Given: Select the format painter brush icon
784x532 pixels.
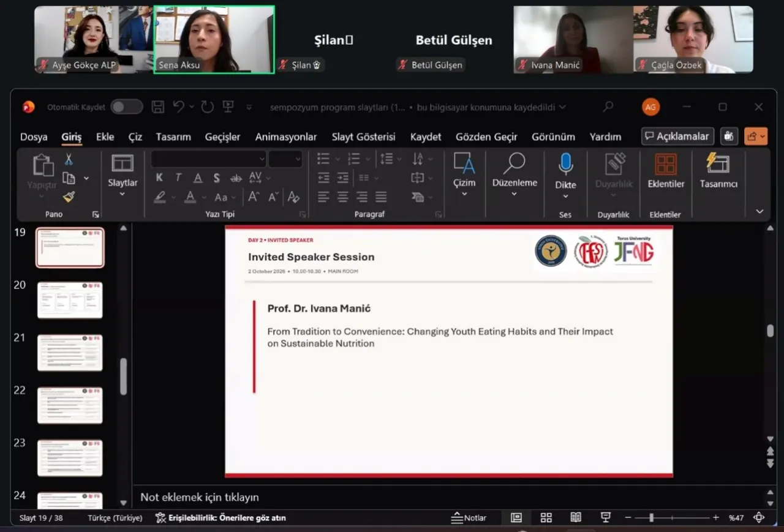Looking at the screenshot, I should point(69,197).
